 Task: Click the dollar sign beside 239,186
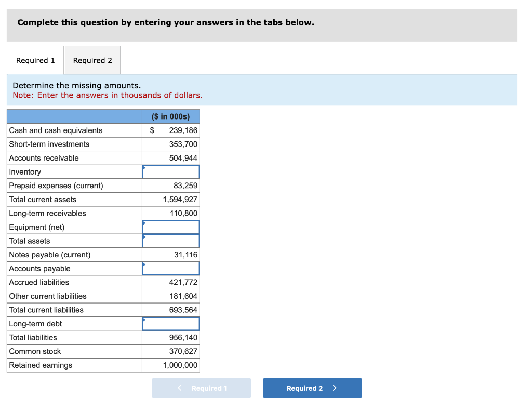pyautogui.click(x=152, y=130)
